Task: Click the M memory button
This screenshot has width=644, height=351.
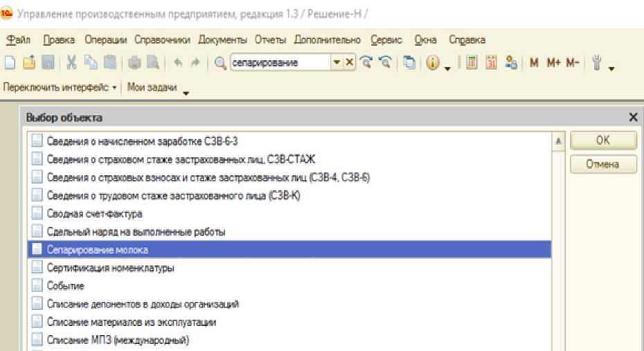Action: coord(534,63)
